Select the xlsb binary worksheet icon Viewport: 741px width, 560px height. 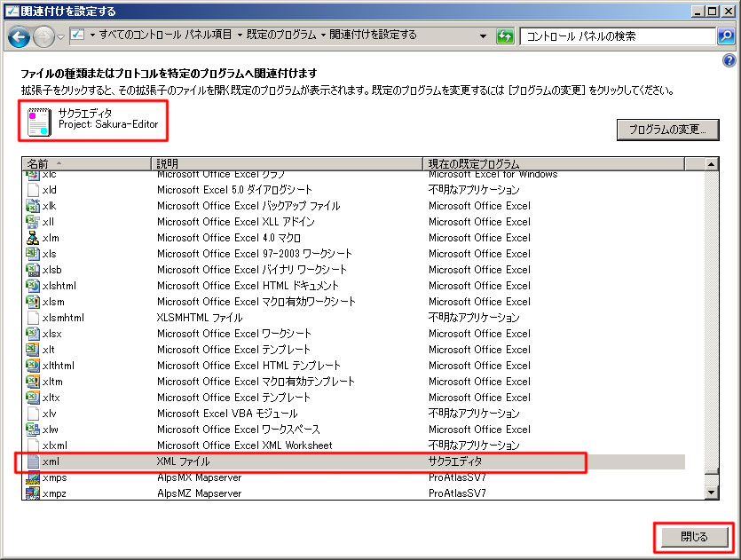coord(33,270)
